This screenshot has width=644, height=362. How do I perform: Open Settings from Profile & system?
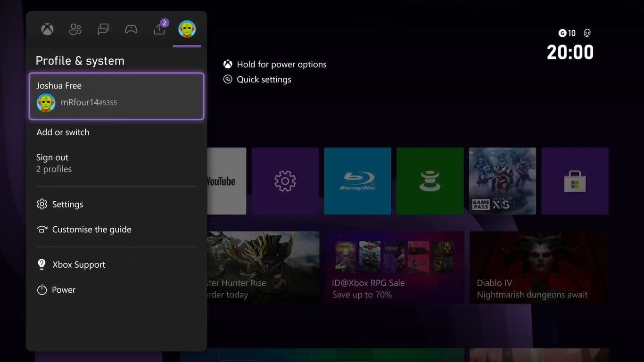pos(67,204)
